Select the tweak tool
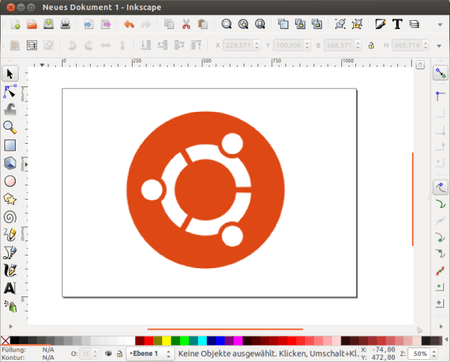 (x=10, y=109)
